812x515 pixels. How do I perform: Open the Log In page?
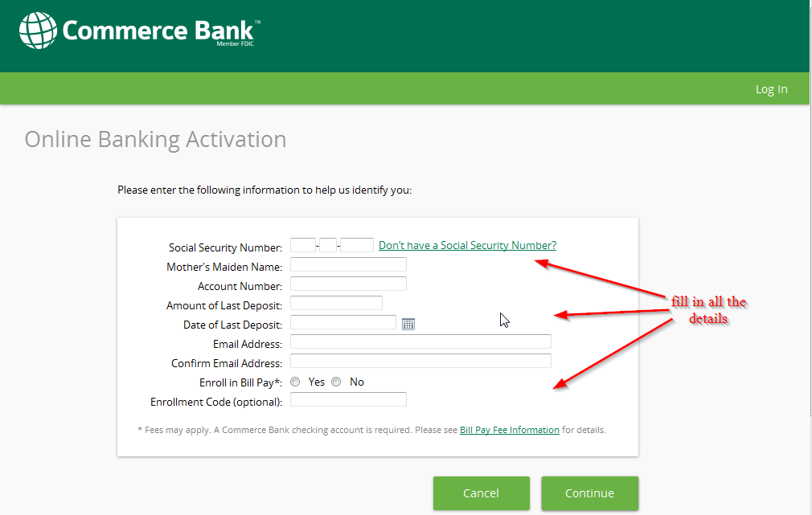point(771,89)
